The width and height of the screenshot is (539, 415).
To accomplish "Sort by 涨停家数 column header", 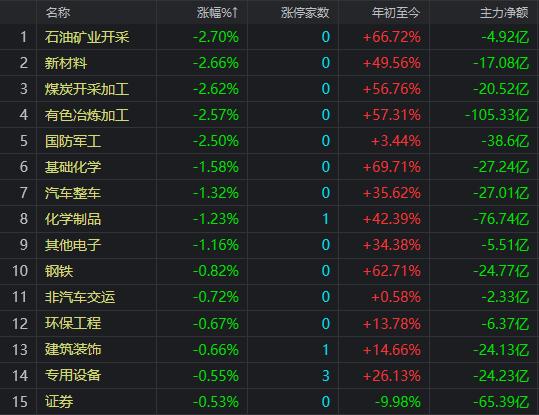I will (x=305, y=13).
